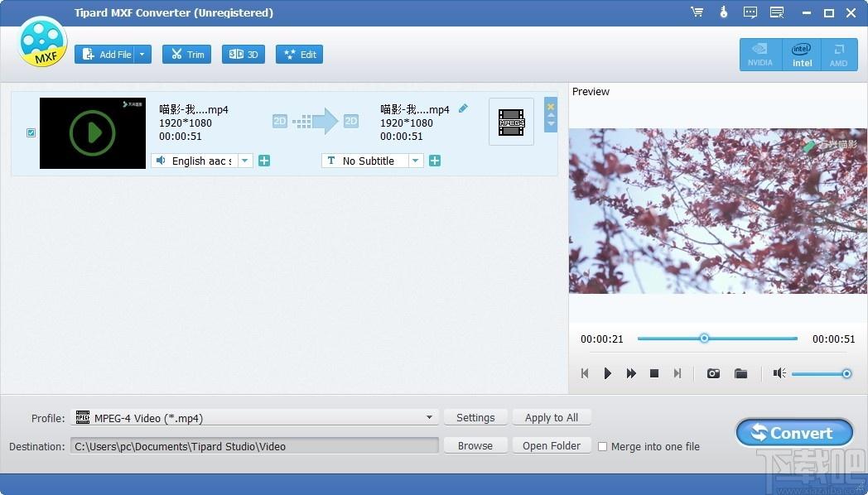The image size is (868, 495).
Task: Skip to next frame in preview
Action: (677, 373)
